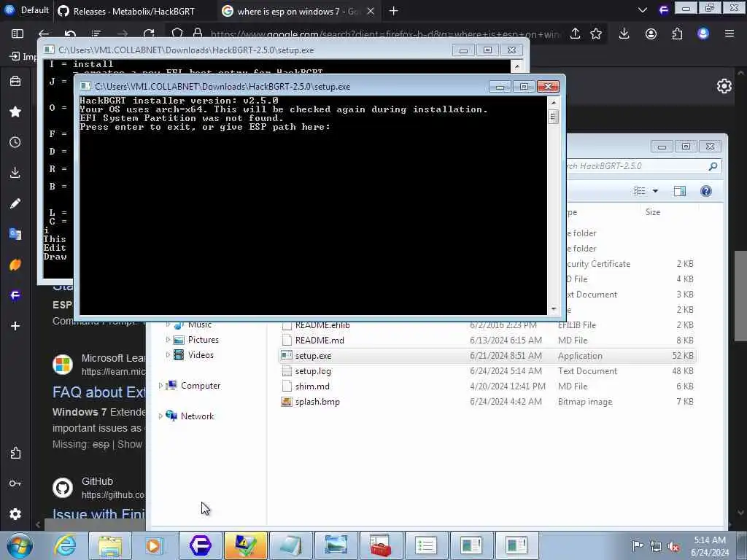
Task: Click the red toolbox taskbar icon
Action: [380, 545]
